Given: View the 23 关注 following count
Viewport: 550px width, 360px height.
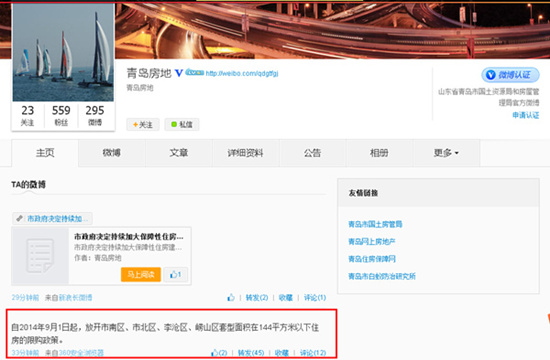Looking at the screenshot, I should tap(27, 115).
